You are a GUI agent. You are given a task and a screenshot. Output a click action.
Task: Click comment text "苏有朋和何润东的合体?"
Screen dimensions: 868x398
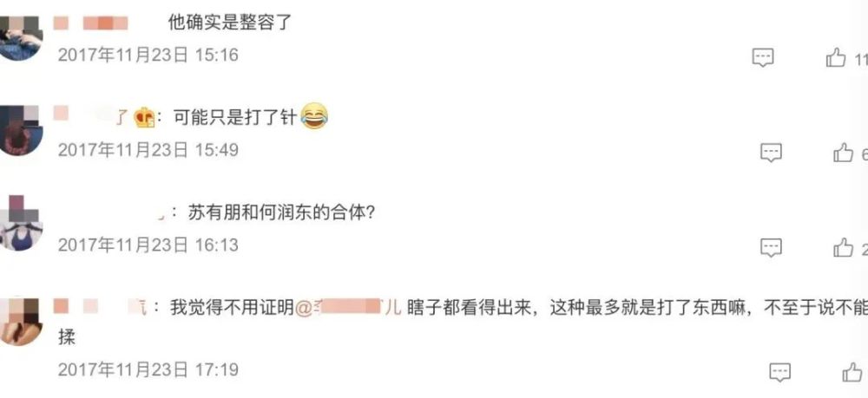[281, 212]
